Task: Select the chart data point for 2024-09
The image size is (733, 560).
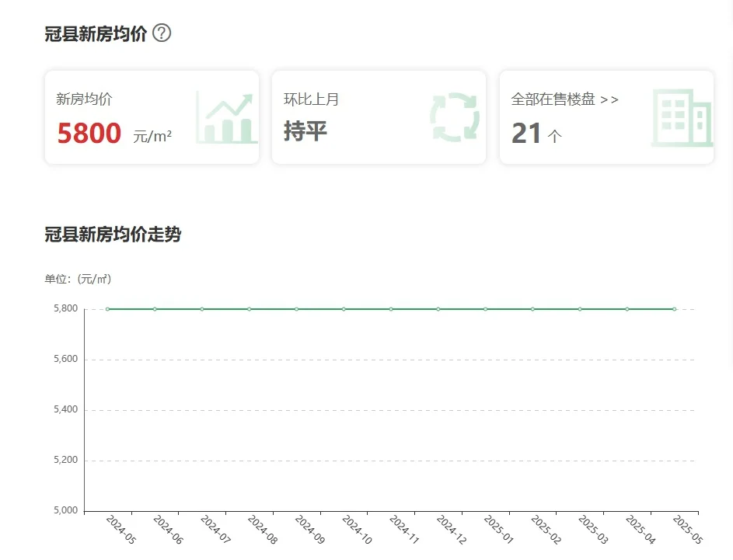Action: [x=296, y=309]
